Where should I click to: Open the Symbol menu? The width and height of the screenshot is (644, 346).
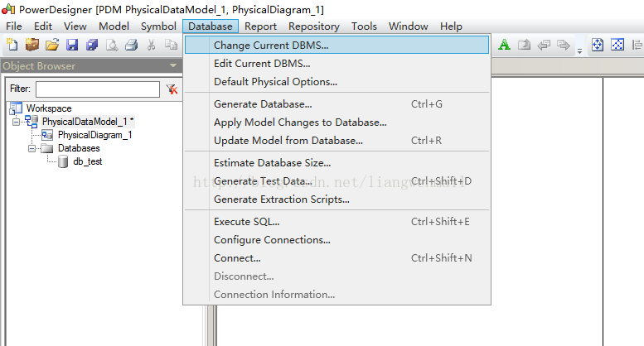pyautogui.click(x=158, y=26)
